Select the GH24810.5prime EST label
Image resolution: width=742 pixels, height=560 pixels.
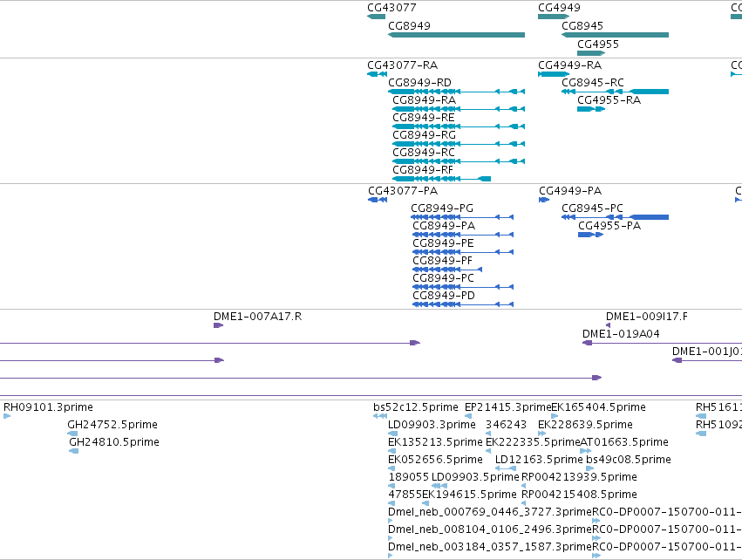pos(114,442)
